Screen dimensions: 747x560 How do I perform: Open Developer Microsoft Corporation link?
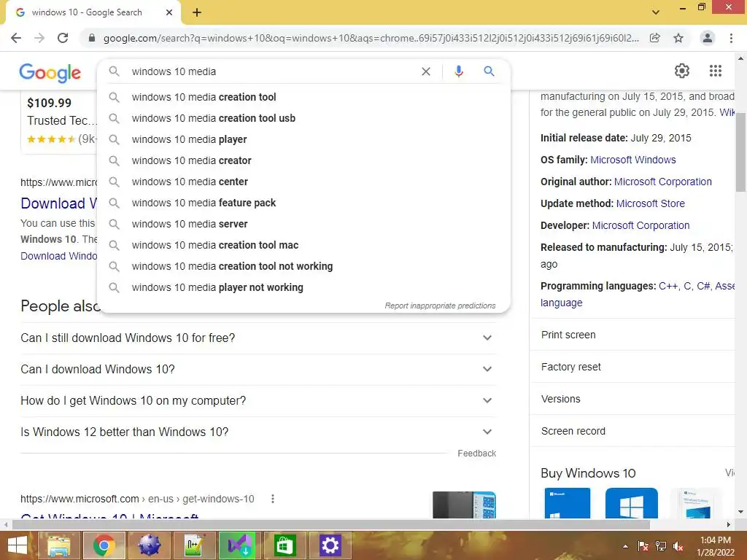(640, 226)
